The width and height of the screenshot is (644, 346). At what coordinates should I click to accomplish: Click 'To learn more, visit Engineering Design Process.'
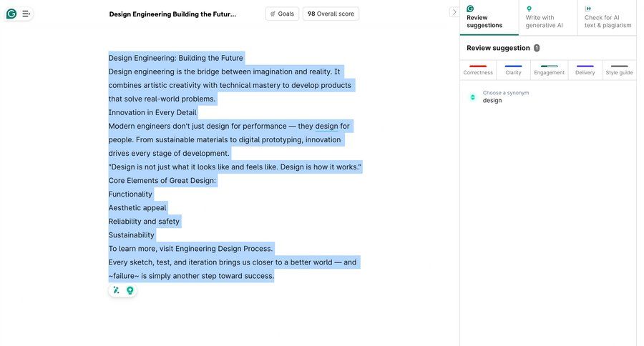[190, 249]
